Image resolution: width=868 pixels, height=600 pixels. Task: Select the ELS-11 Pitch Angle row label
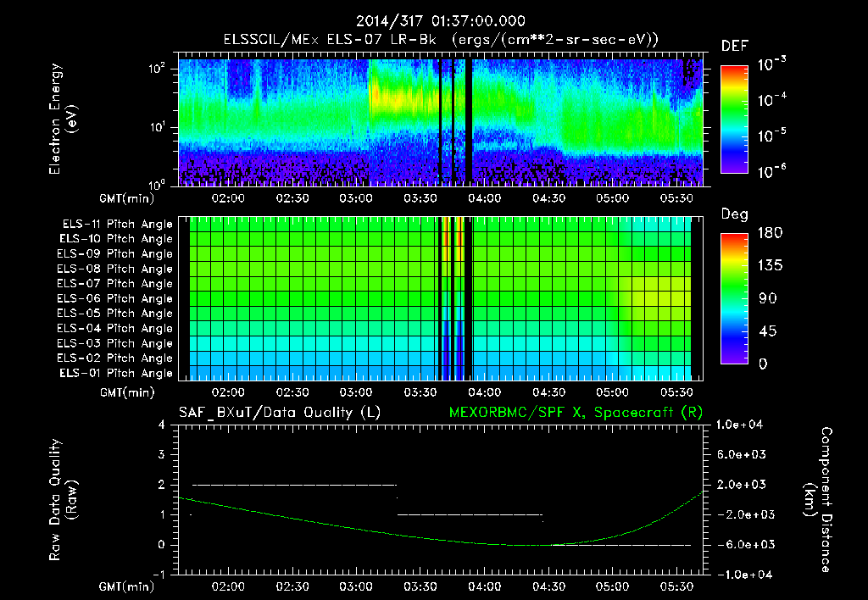(x=117, y=225)
